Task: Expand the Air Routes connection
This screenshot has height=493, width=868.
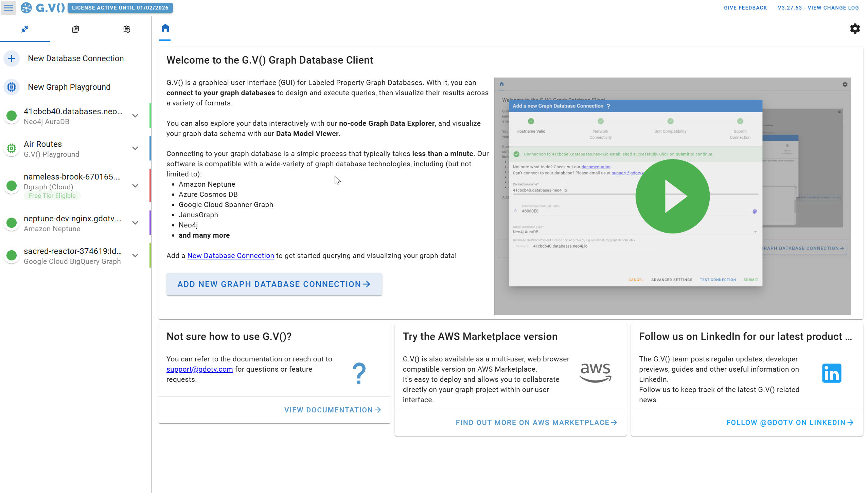Action: [x=135, y=149]
